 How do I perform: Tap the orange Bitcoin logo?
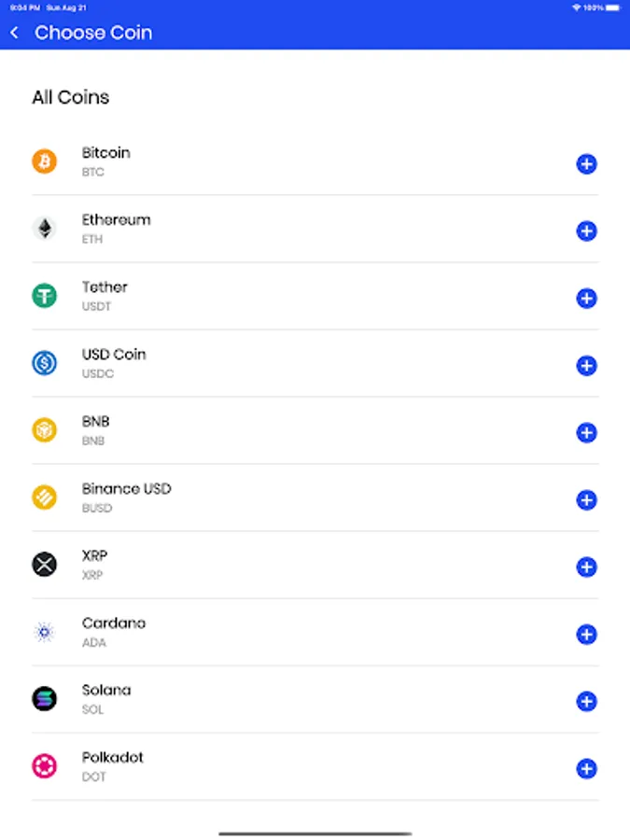tap(45, 161)
